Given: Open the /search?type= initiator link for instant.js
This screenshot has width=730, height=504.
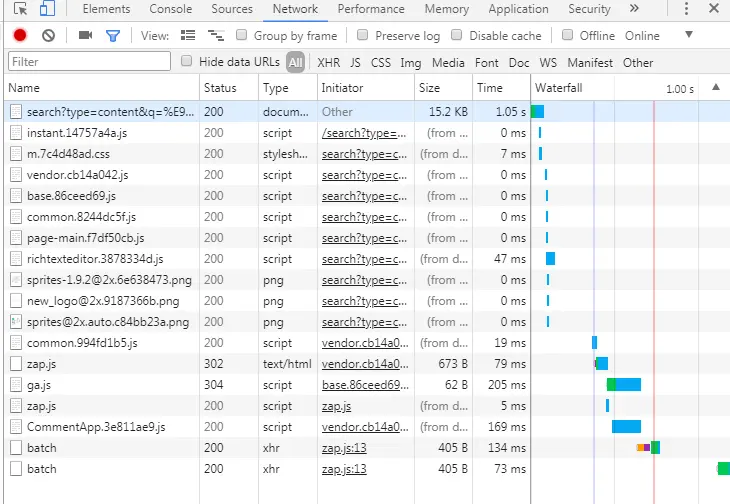Looking at the screenshot, I should pos(364,133).
